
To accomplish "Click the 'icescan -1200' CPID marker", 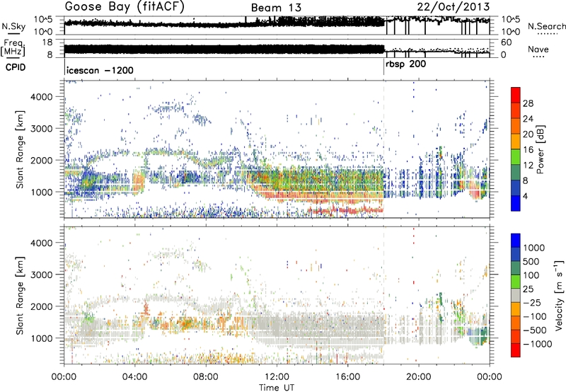I will pyautogui.click(x=100, y=70).
